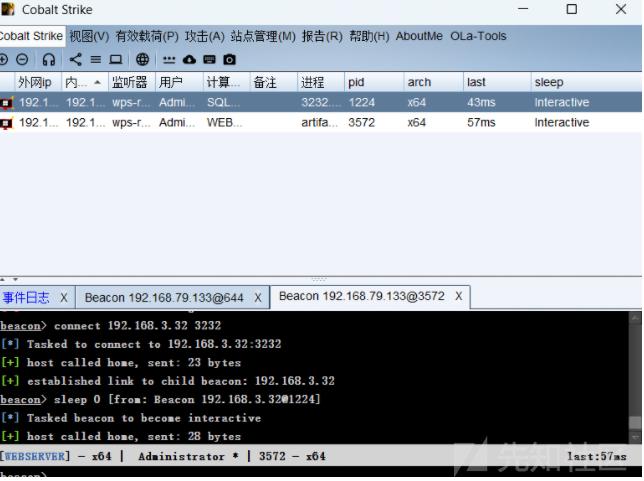Click the disconnect from team server icon
This screenshot has width=644, height=481.
coord(22,60)
